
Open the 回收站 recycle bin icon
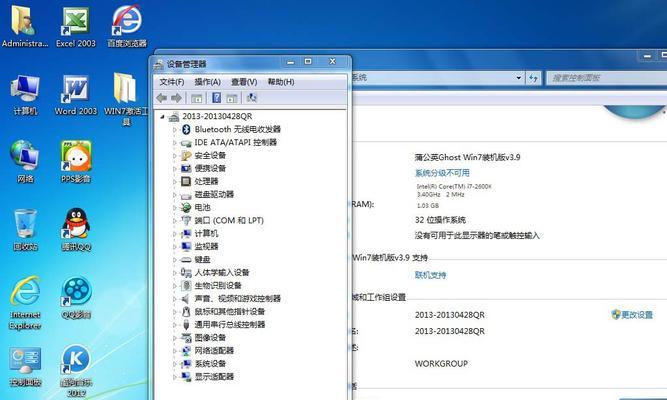tap(25, 230)
